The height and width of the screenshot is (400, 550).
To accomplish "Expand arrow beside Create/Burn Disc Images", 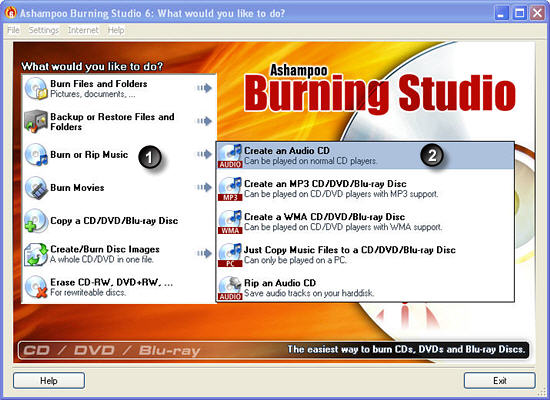I will (204, 253).
